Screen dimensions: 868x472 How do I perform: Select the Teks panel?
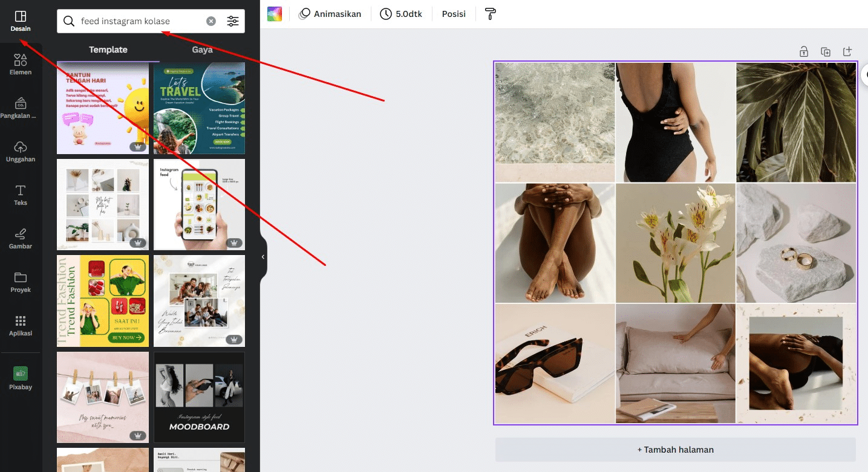[20, 193]
